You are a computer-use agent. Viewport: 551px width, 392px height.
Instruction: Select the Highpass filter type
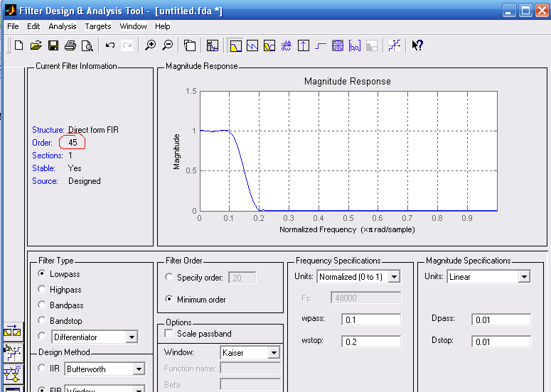(43, 290)
